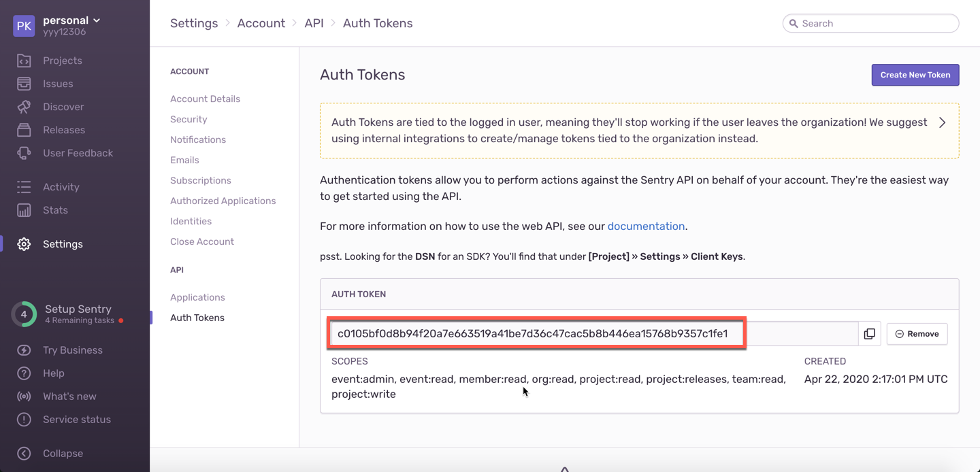The image size is (980, 472).
Task: Click Create New Token button
Action: [915, 75]
